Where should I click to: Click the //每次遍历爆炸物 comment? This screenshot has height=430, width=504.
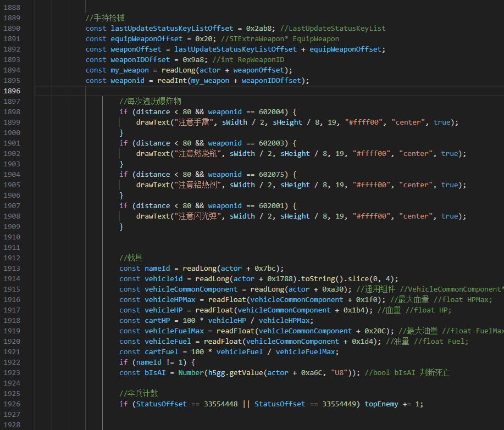150,102
